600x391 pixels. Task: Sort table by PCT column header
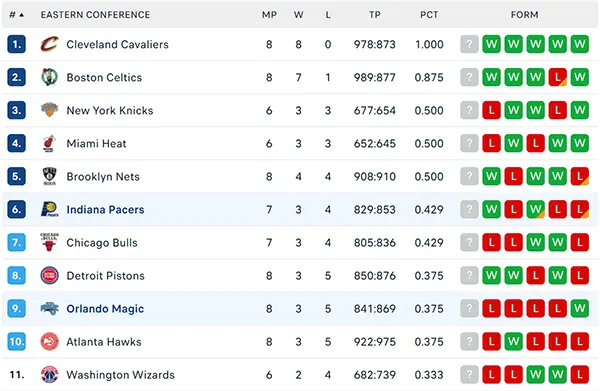[x=429, y=15]
